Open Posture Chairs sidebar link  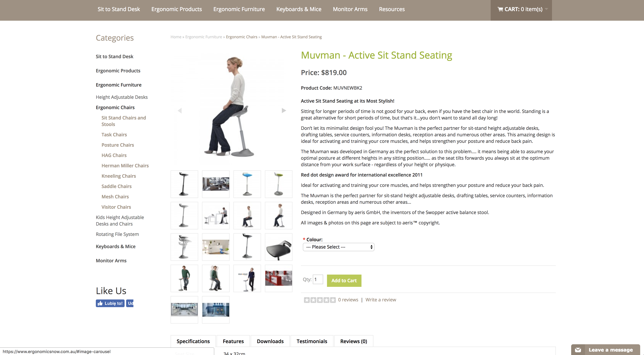[118, 145]
